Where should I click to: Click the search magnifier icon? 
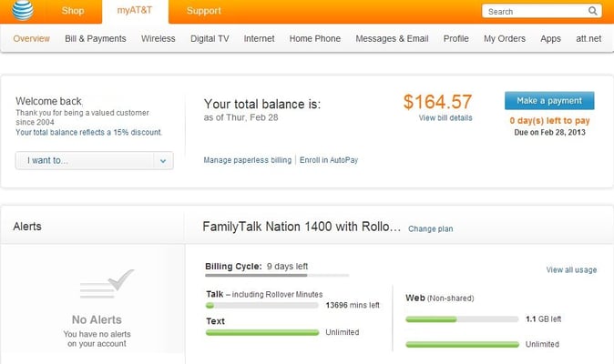coord(592,11)
